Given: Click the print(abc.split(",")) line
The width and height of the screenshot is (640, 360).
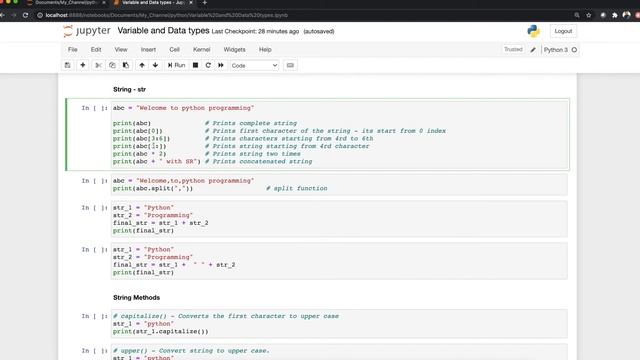Looking at the screenshot, I should coord(153,189).
